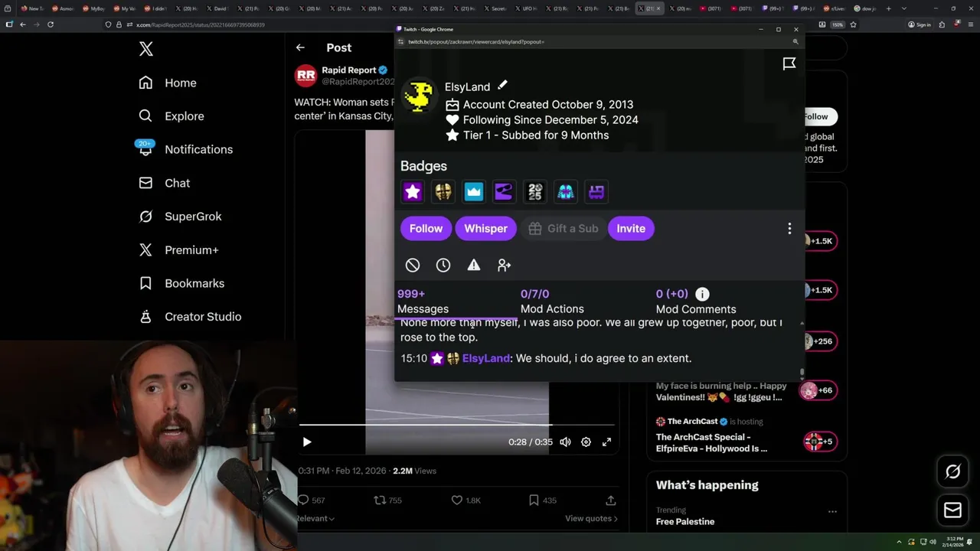Open The ArchCast hosting space entry
This screenshot has width=980, height=551.
click(x=746, y=435)
